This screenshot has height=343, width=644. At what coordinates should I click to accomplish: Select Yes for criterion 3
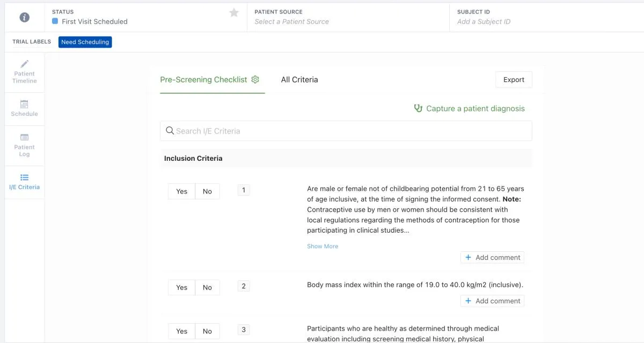[181, 331]
